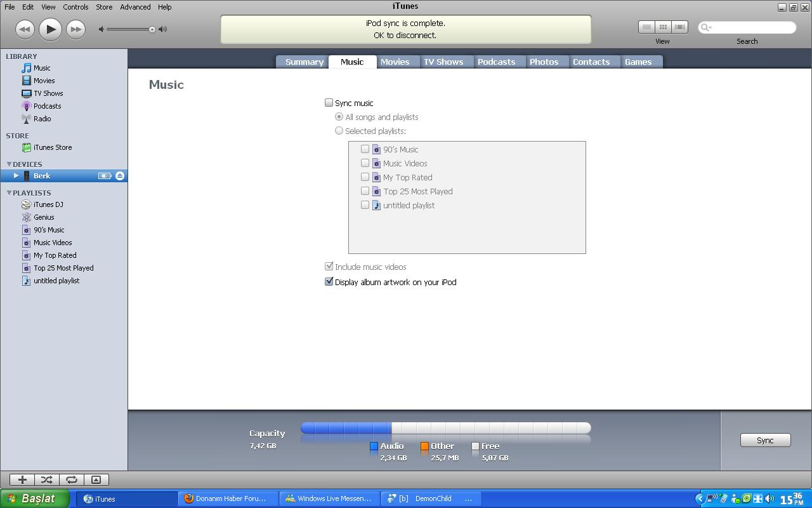Open Genius in the sidebar

(x=44, y=217)
